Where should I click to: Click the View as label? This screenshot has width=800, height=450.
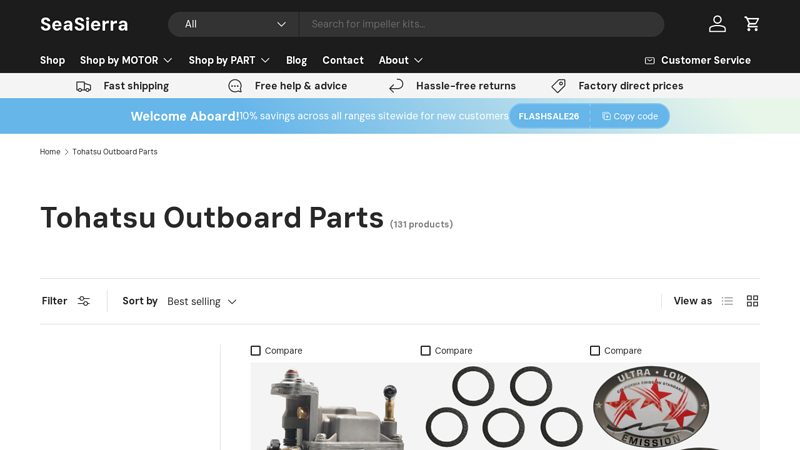692,301
